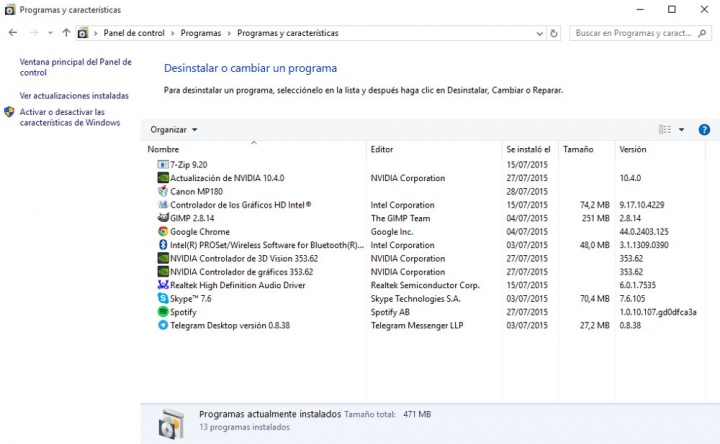Click the refresh button in address bar
Image resolution: width=720 pixels, height=444 pixels.
pos(554,33)
